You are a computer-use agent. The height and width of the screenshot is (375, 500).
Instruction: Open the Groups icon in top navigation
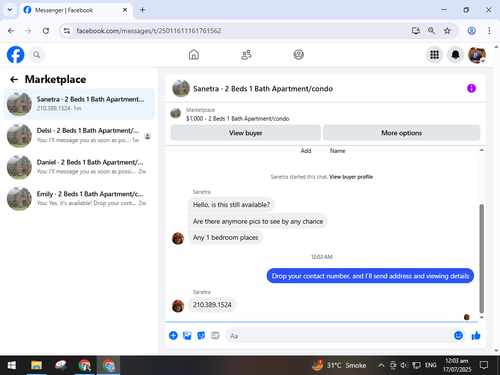(x=298, y=55)
